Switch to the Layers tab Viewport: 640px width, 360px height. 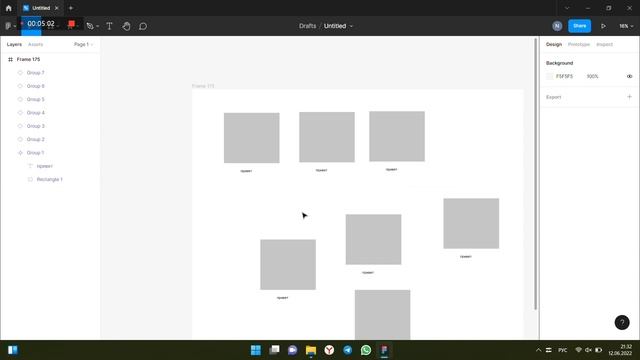(x=14, y=44)
